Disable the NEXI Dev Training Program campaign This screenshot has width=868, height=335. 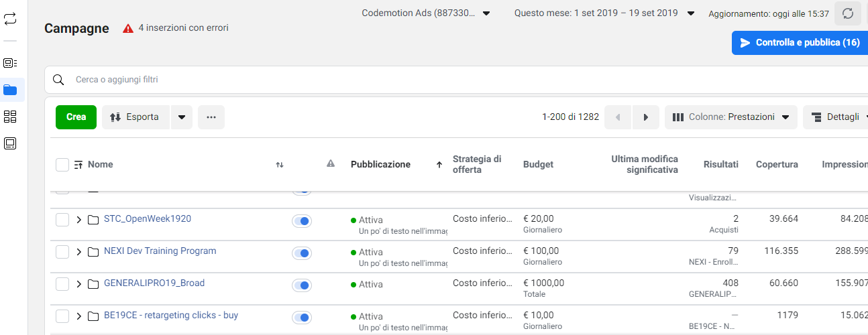click(302, 253)
